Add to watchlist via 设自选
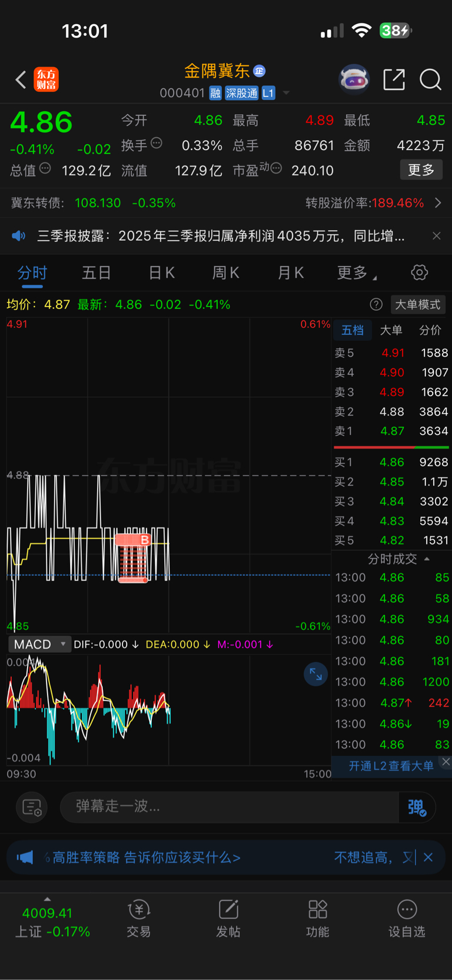Screen dimensions: 452x980 coord(407,919)
